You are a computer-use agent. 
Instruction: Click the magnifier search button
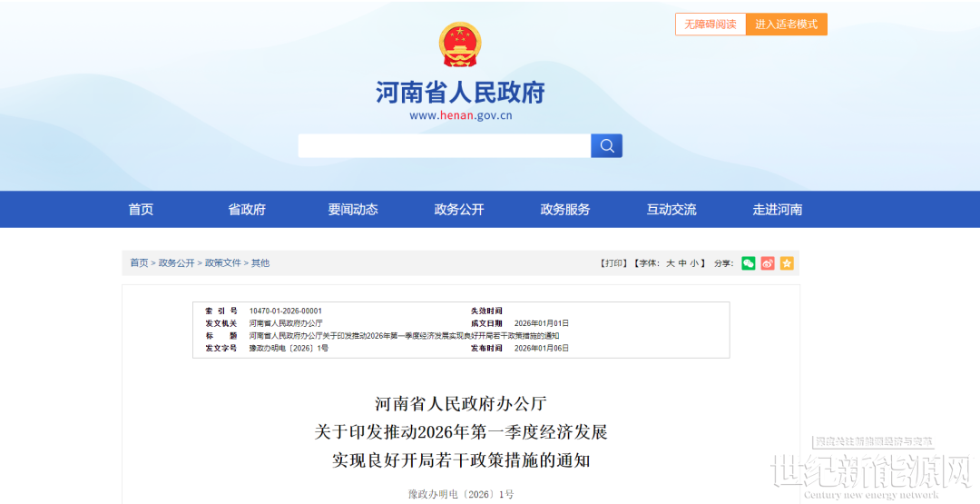pos(606,146)
